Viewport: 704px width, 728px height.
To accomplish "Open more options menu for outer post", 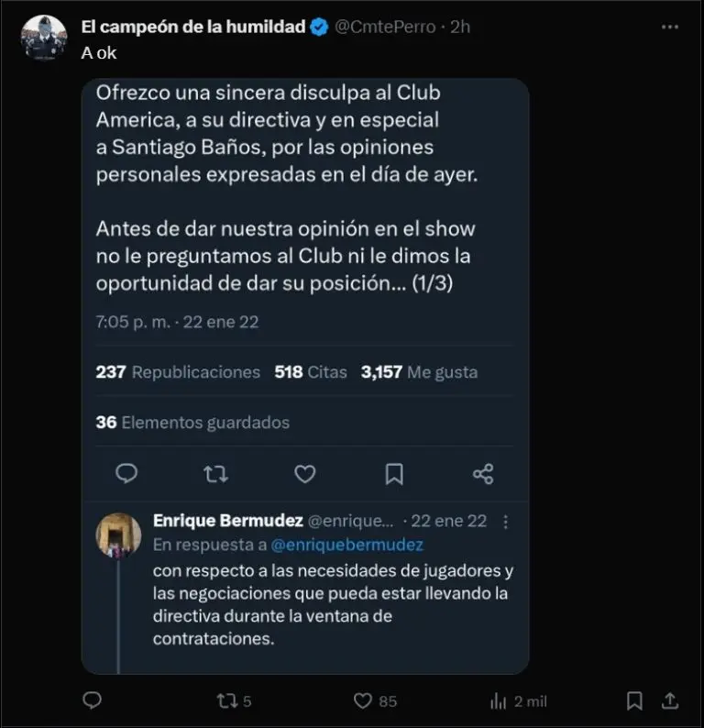I will (670, 28).
